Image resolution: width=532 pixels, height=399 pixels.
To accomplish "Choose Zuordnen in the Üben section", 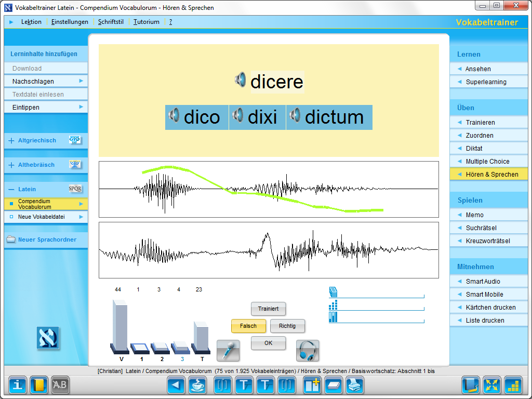I will 488,136.
